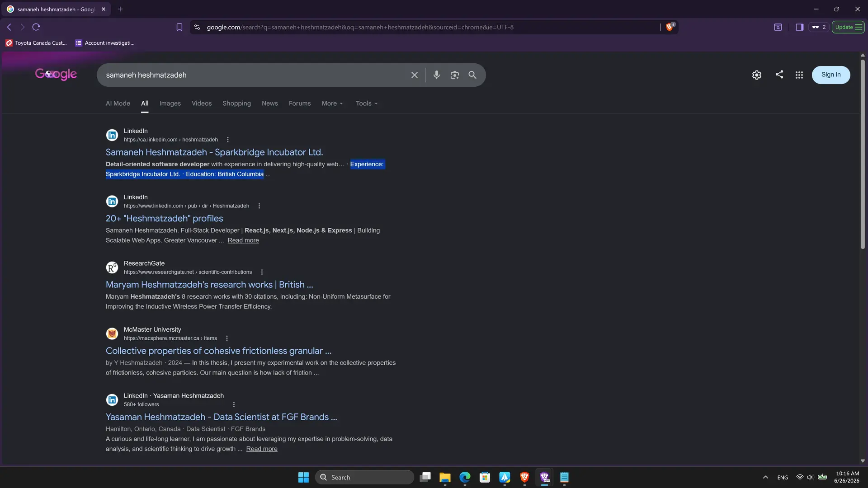Start a voice search with the microphone

click(437, 75)
